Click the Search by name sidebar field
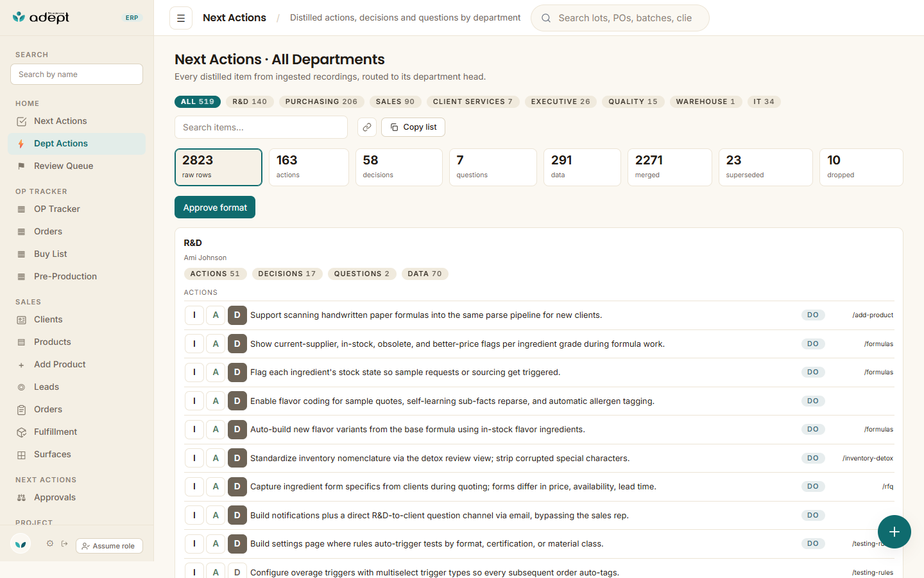 coord(76,74)
